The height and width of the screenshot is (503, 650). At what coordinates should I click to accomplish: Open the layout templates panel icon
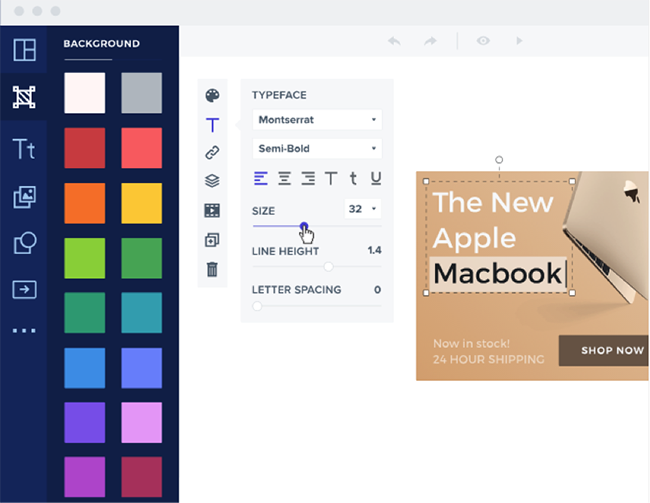coord(24,50)
